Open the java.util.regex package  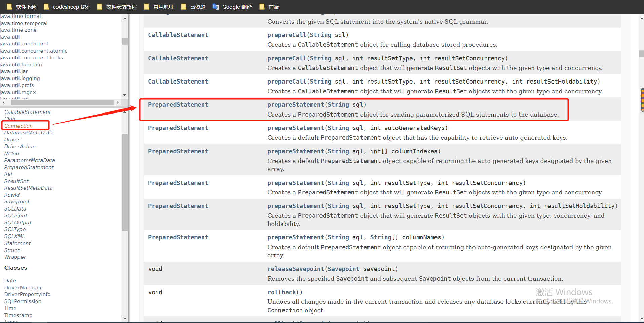coord(18,92)
